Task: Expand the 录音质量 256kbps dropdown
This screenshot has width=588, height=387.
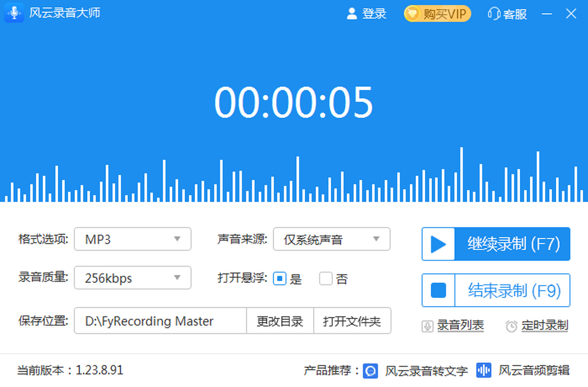Action: pyautogui.click(x=132, y=279)
